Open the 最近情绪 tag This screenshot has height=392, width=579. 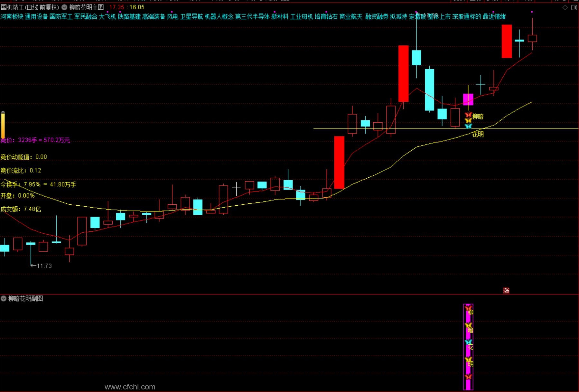(x=494, y=16)
